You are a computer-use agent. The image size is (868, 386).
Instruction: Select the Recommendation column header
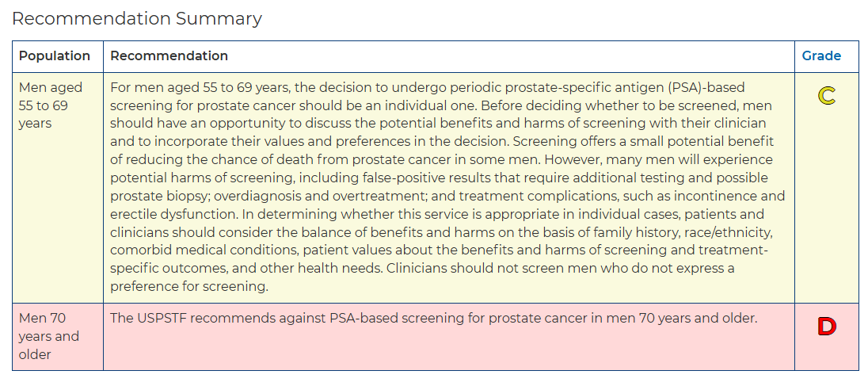pos(169,55)
